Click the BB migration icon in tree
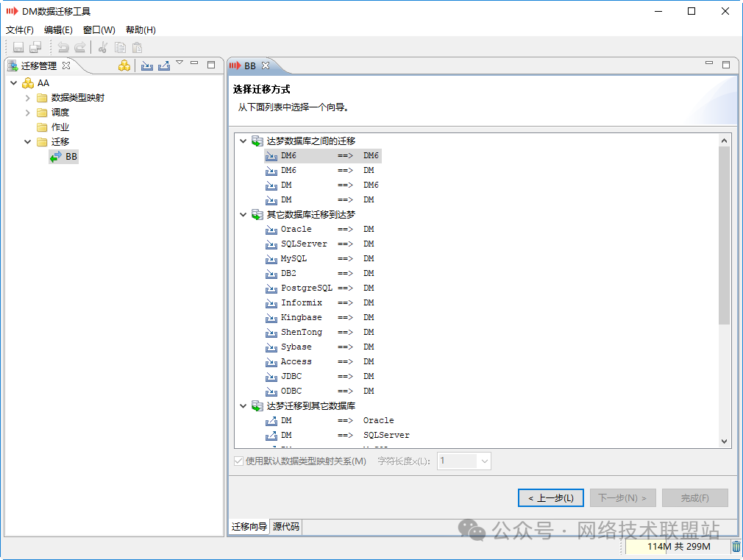This screenshot has height=560, width=743. tap(55, 157)
